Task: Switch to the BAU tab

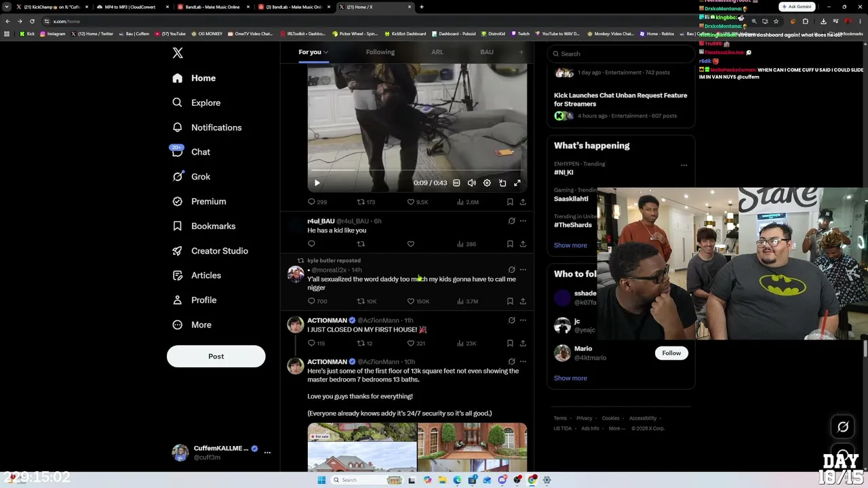Action: coord(487,52)
